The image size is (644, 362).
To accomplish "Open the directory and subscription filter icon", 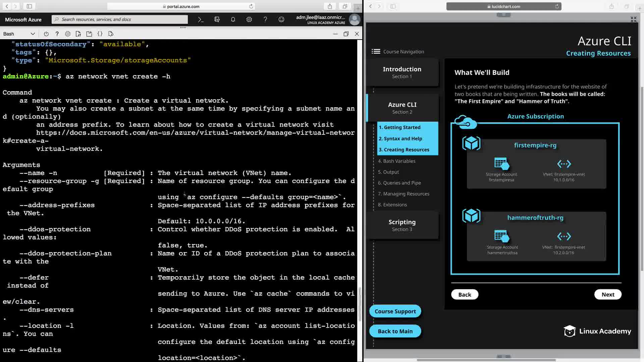I will pyautogui.click(x=217, y=19).
